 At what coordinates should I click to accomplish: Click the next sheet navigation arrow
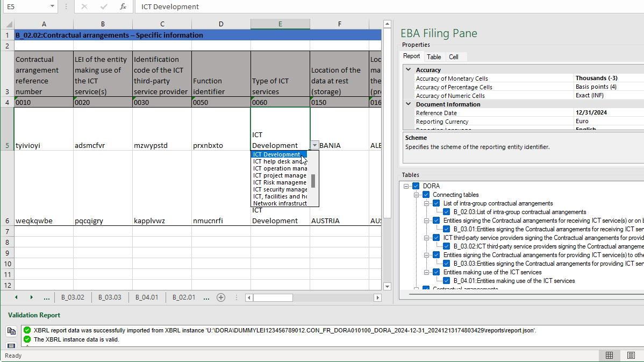pyautogui.click(x=31, y=297)
